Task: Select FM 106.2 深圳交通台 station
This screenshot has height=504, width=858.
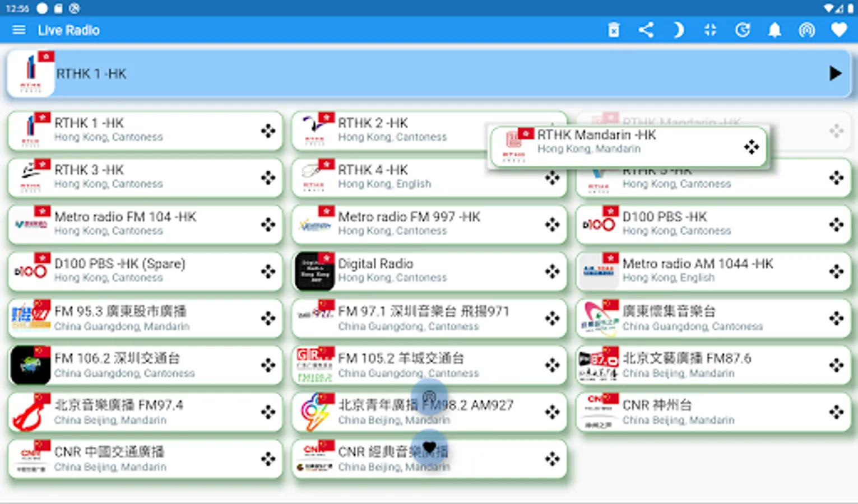Action: 145,365
